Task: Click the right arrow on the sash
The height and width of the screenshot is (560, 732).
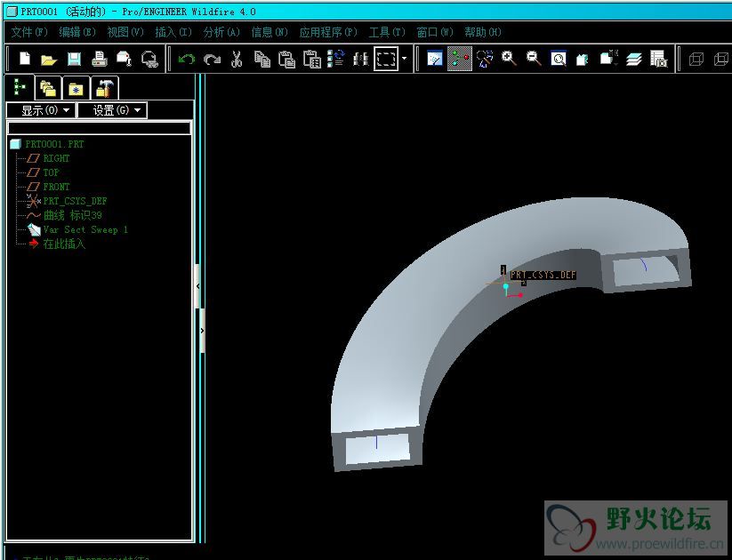Action: click(x=202, y=331)
